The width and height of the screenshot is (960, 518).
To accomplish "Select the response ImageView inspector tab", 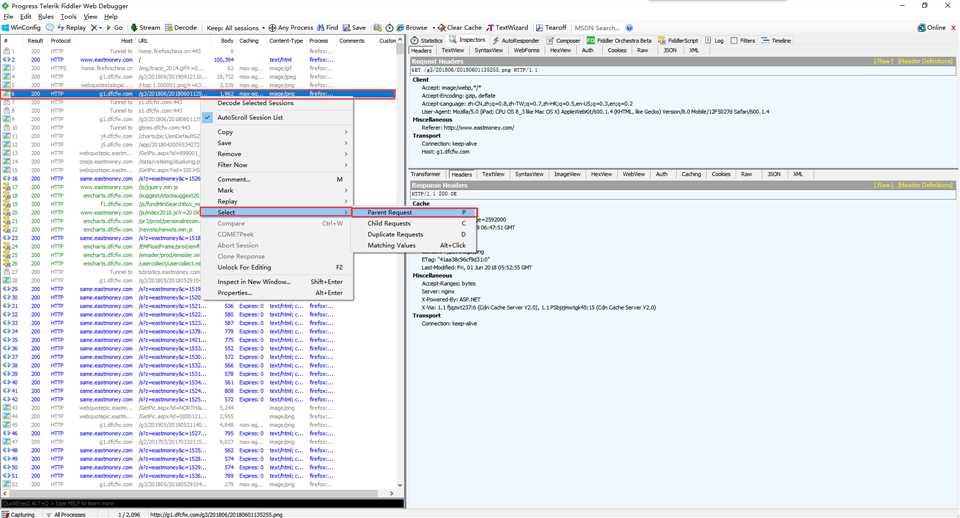I will pos(567,174).
